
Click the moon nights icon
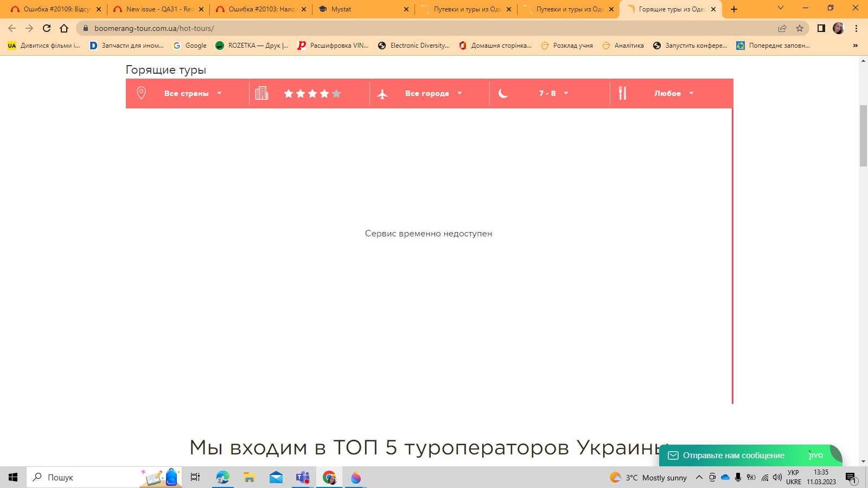click(x=503, y=94)
